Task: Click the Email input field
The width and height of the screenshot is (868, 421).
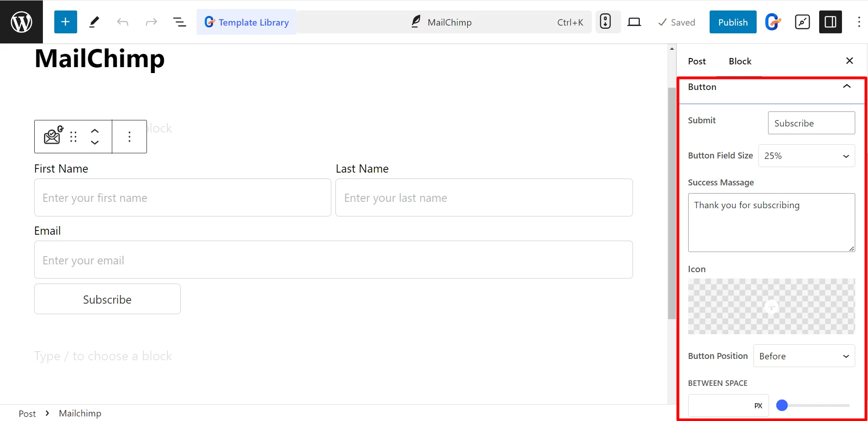Action: tap(334, 260)
